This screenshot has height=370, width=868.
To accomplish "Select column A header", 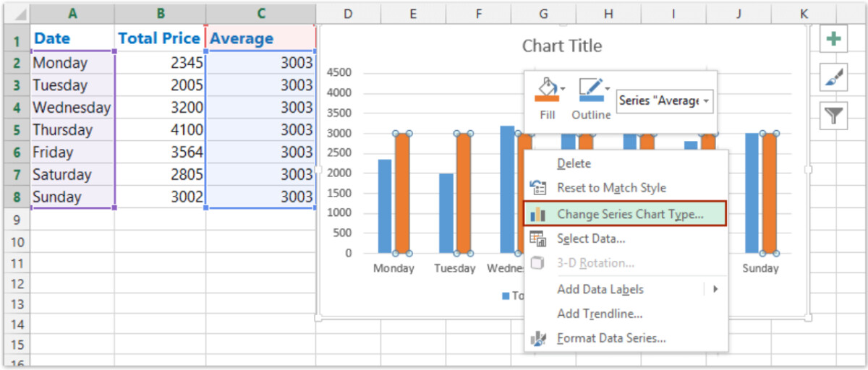I will coord(72,14).
